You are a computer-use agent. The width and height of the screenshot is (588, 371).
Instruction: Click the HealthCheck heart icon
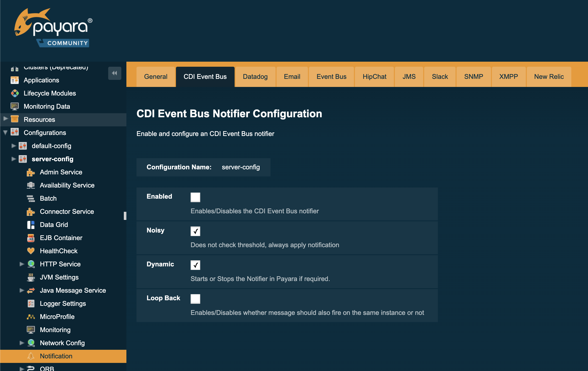pos(31,251)
